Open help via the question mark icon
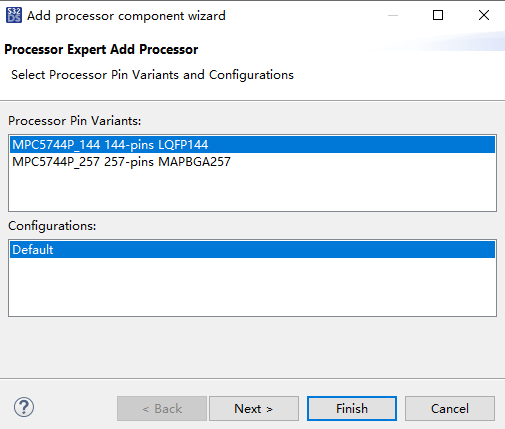Screen dimensions: 505x429 (x=24, y=407)
